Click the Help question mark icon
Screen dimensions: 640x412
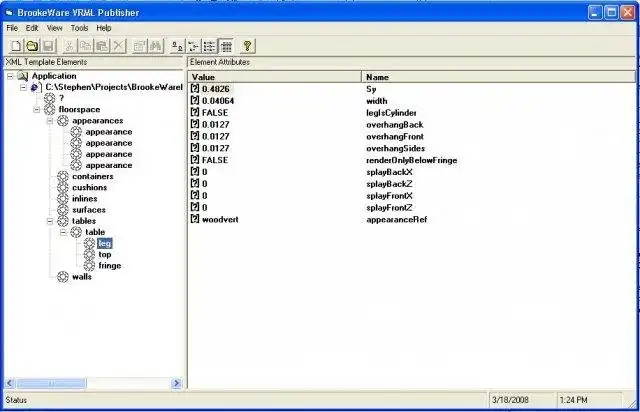click(247, 46)
